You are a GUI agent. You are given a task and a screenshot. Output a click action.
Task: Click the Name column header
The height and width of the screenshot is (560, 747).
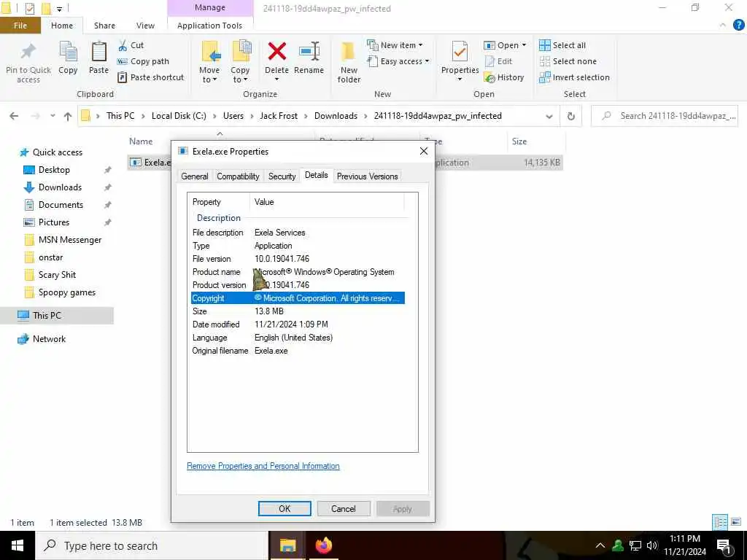point(141,141)
